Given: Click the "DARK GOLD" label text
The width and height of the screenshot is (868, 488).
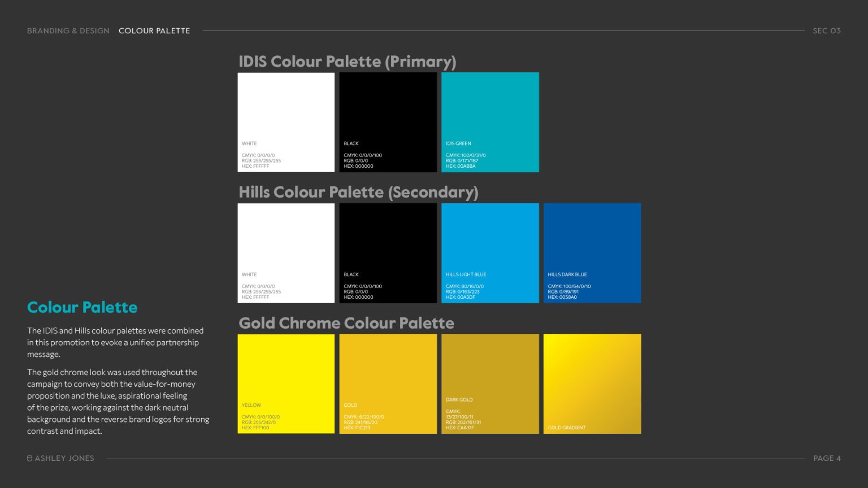Looking at the screenshot, I should (x=459, y=400).
